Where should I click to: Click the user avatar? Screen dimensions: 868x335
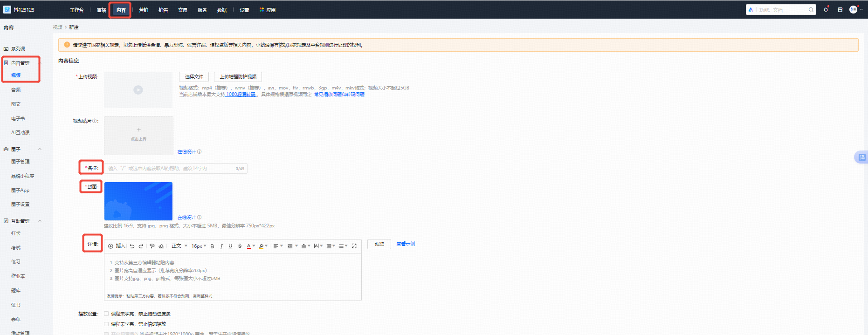(853, 9)
